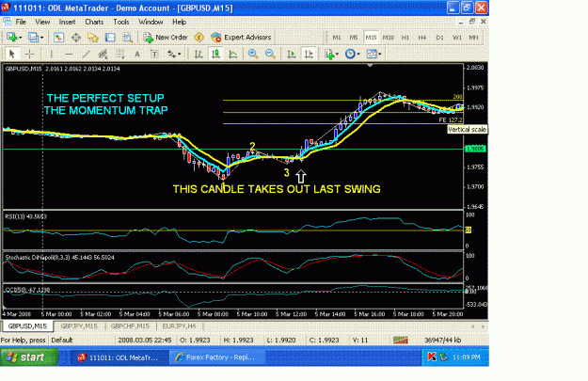Open the Tools menu

(121, 22)
